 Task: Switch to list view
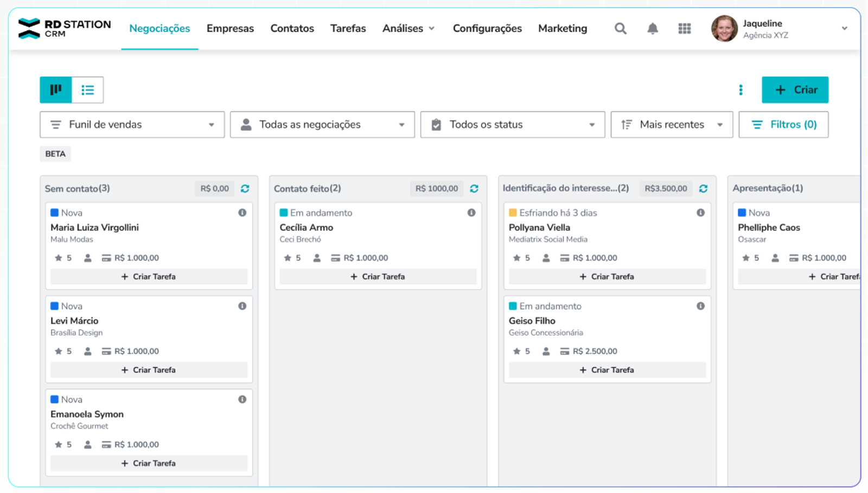coord(87,90)
